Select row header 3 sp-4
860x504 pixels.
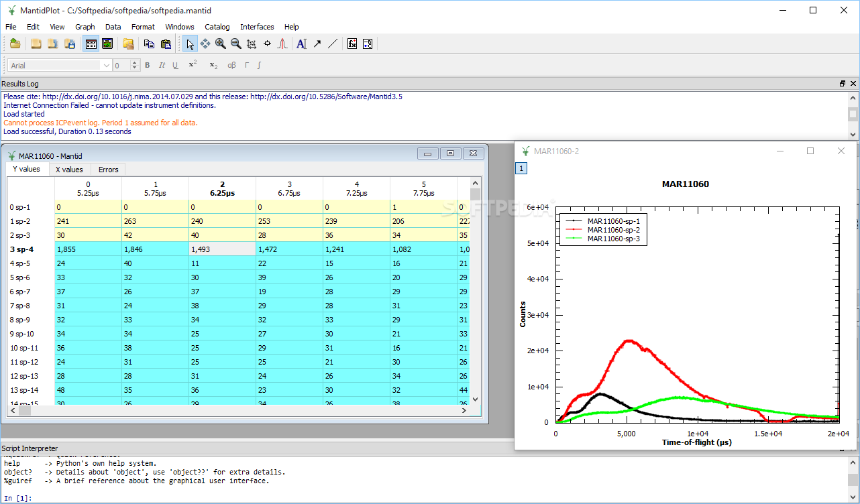(x=31, y=249)
